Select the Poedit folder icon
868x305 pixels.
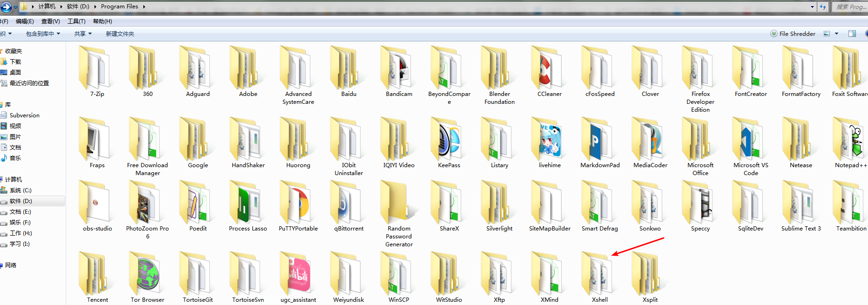pyautogui.click(x=198, y=203)
